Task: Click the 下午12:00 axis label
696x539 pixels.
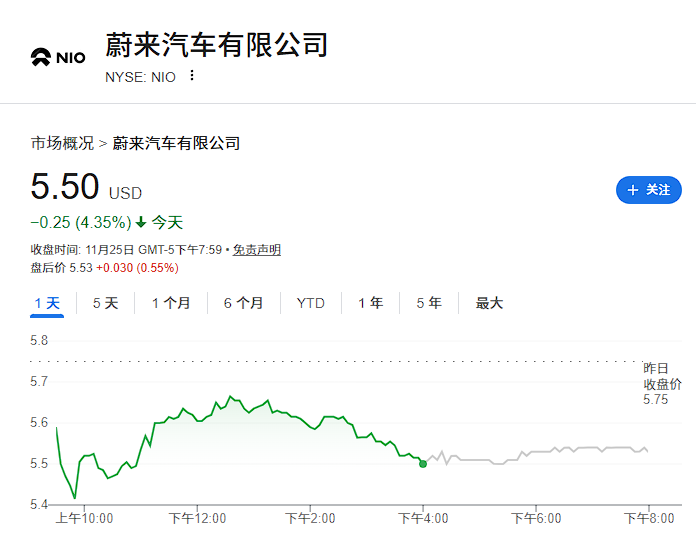Action: 197,518
